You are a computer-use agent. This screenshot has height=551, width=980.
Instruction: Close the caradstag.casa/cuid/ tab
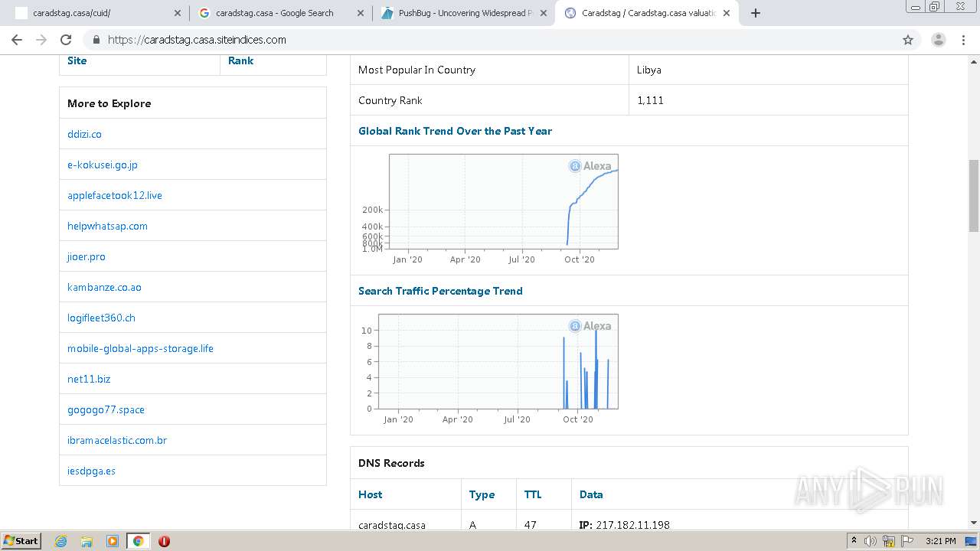(x=178, y=13)
